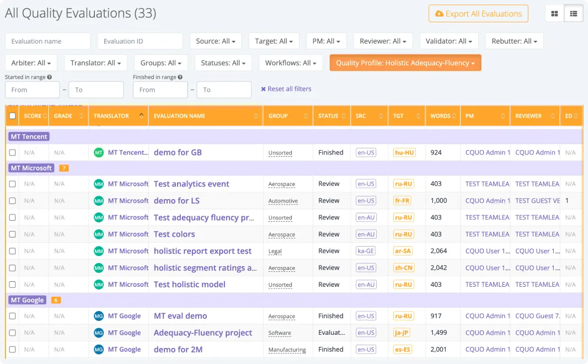The height and width of the screenshot is (364, 588).
Task: Click MG avatar for MT eval demo row
Action: pyautogui.click(x=99, y=316)
